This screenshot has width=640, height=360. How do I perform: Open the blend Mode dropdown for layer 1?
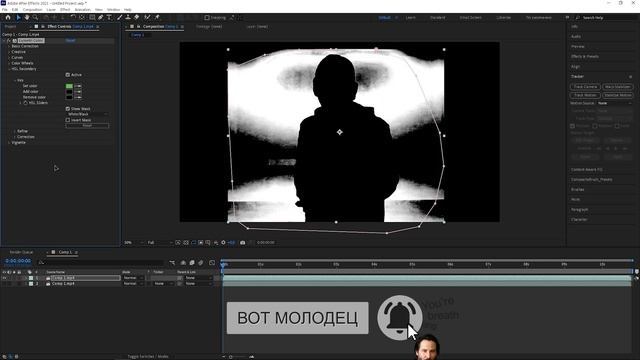point(133,278)
